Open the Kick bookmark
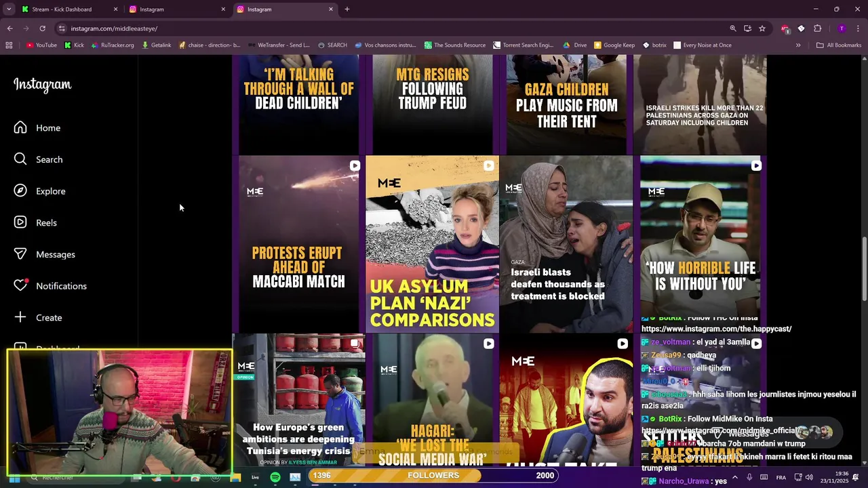 coord(75,45)
